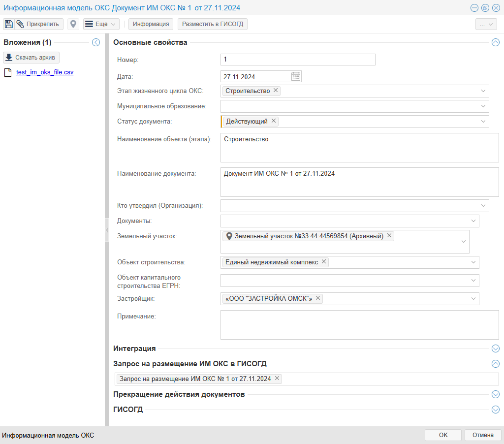The width and height of the screenshot is (504, 444).
Task: Remove the ООО ЗАСТРОЙКА ОМСК developer tag
Action: [x=318, y=298]
